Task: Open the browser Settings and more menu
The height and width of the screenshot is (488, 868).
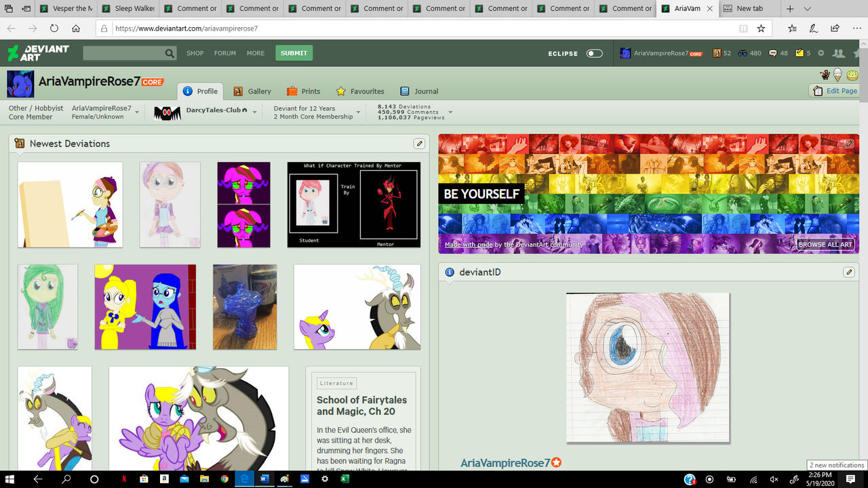Action: (x=856, y=28)
